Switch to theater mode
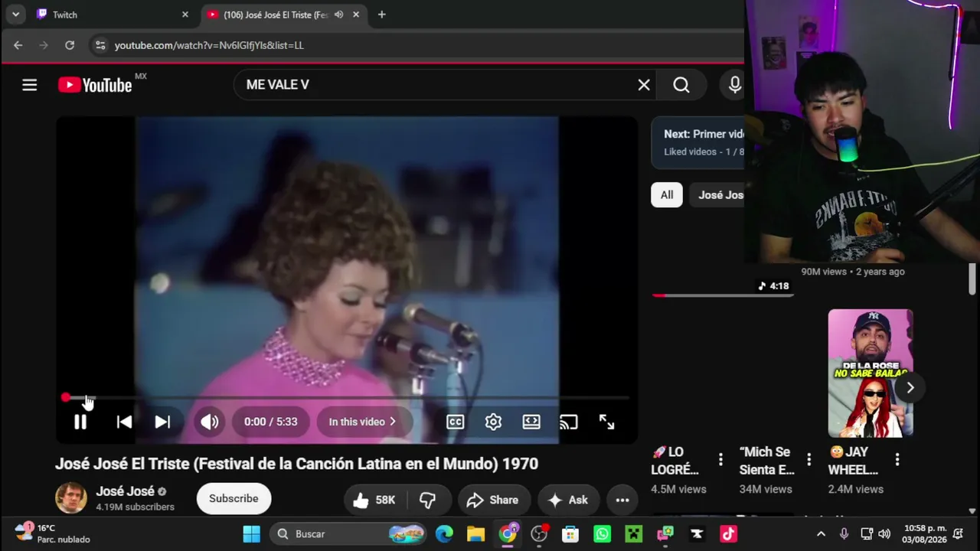This screenshot has width=980, height=551. tap(531, 422)
